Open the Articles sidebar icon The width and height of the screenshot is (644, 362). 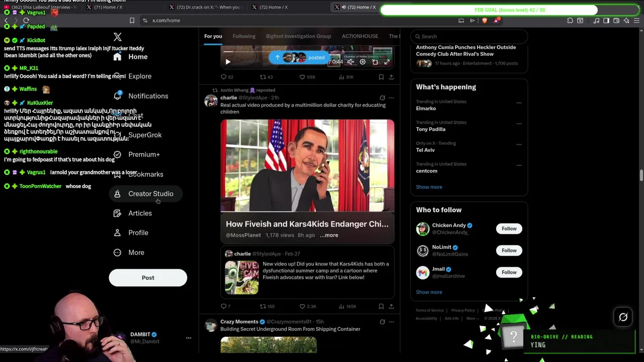coord(117,213)
